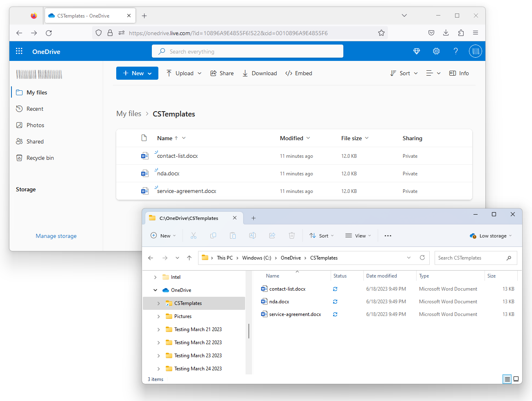This screenshot has height=401, width=532.
Task: Open See more options in Explorer toolbar
Action: [x=388, y=236]
